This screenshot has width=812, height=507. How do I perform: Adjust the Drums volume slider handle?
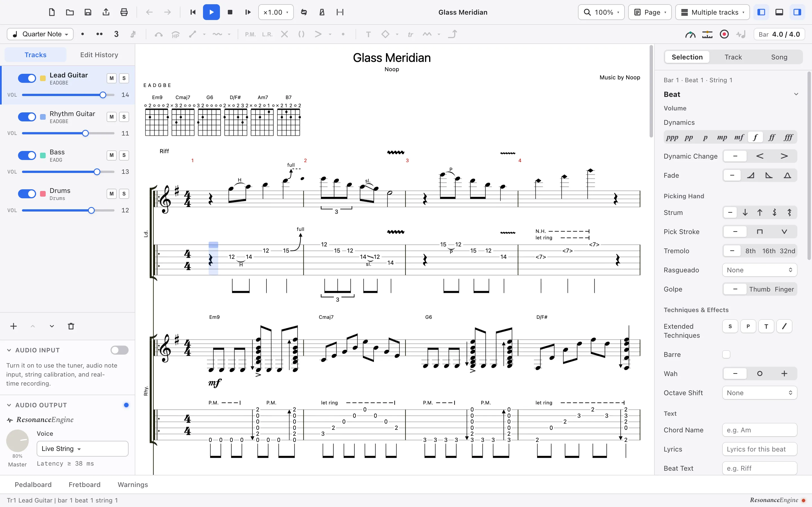click(x=91, y=210)
